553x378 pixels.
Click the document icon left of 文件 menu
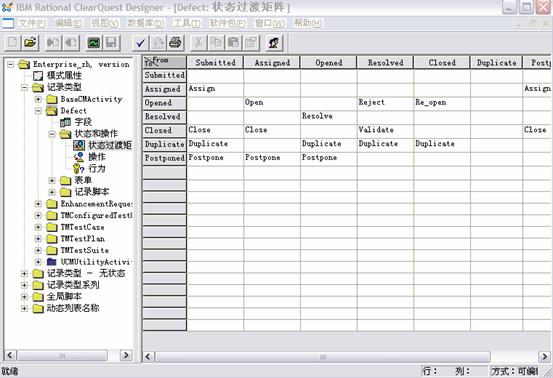point(7,24)
